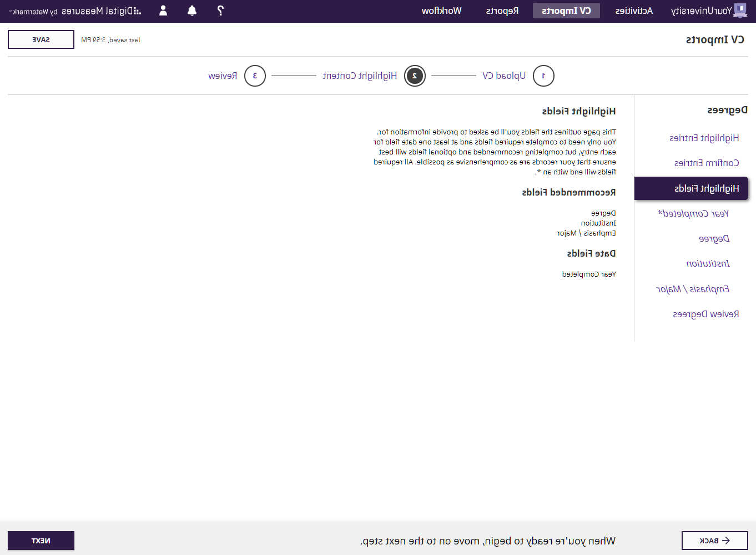Open the Activities tab

click(634, 11)
